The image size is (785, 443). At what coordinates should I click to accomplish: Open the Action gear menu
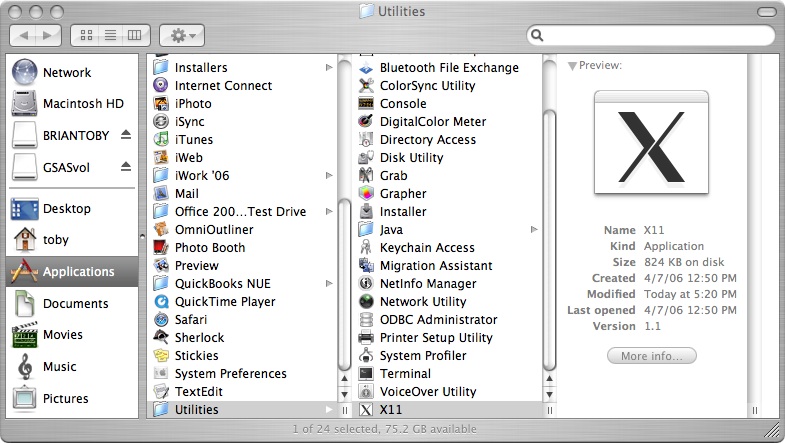(x=182, y=35)
